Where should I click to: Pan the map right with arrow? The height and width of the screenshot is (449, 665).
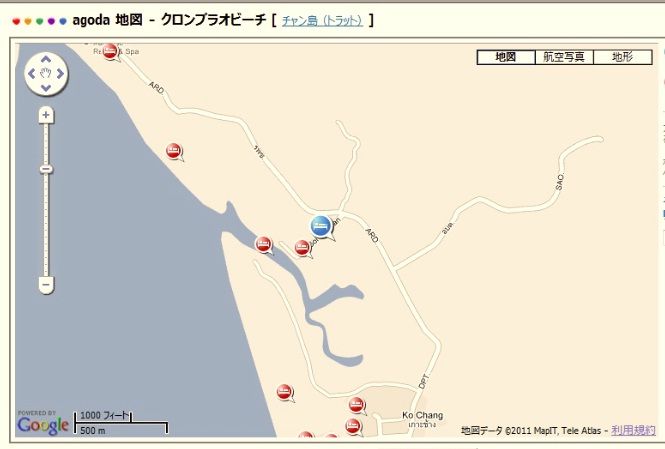tap(60, 74)
